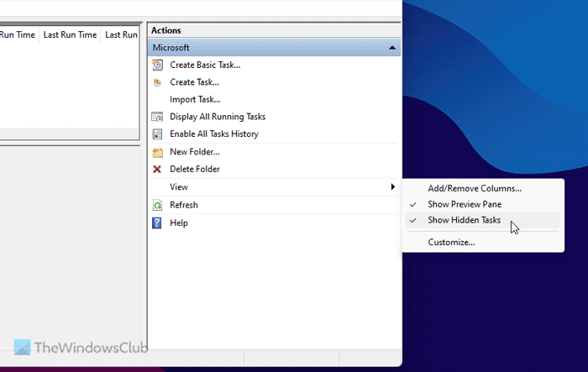This screenshot has height=372, width=588.
Task: Click the Enable All Tasks History icon
Action: (157, 134)
